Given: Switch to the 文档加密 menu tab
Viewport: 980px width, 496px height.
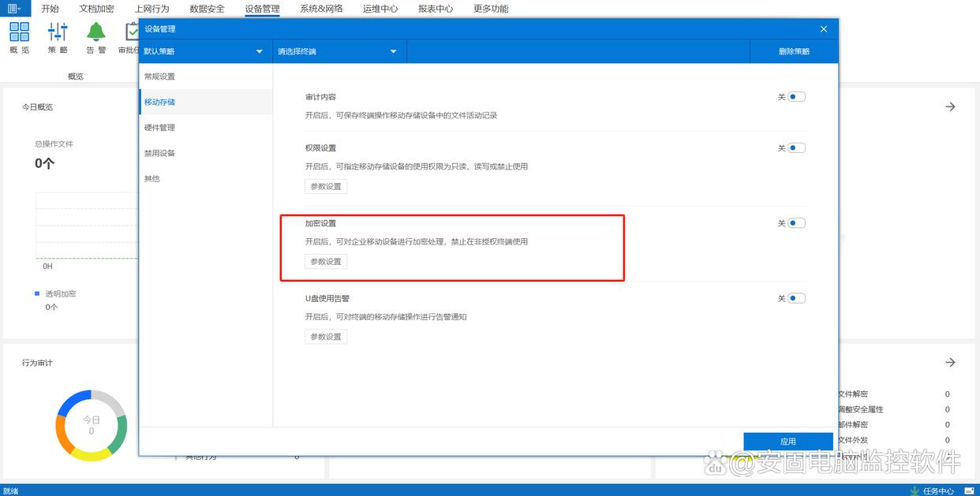Looking at the screenshot, I should (96, 9).
